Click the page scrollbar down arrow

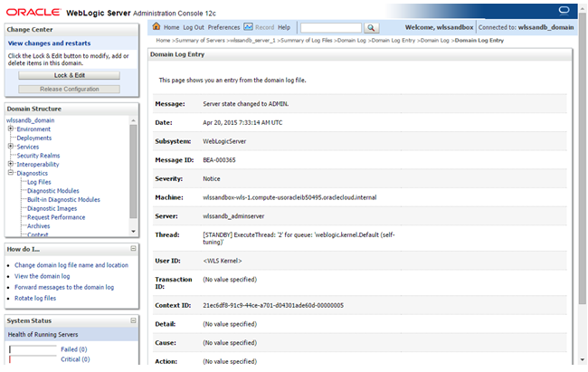(582, 359)
